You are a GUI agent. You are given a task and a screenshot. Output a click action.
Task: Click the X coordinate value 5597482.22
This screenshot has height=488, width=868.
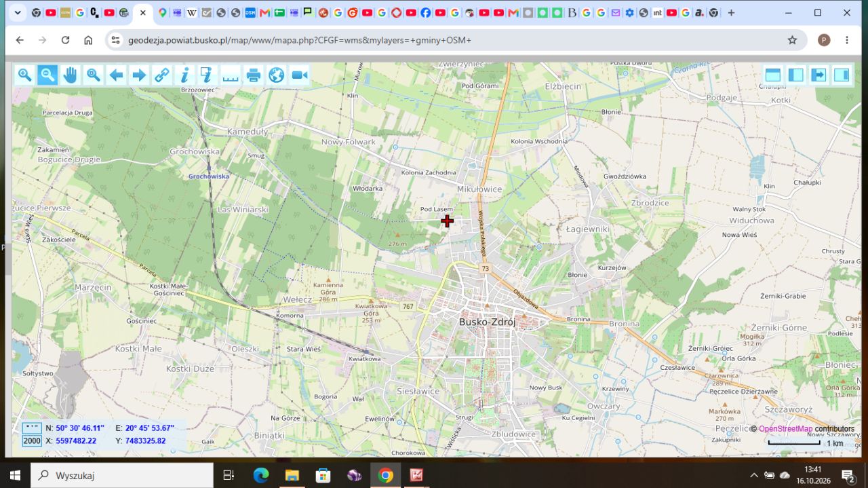pos(76,441)
